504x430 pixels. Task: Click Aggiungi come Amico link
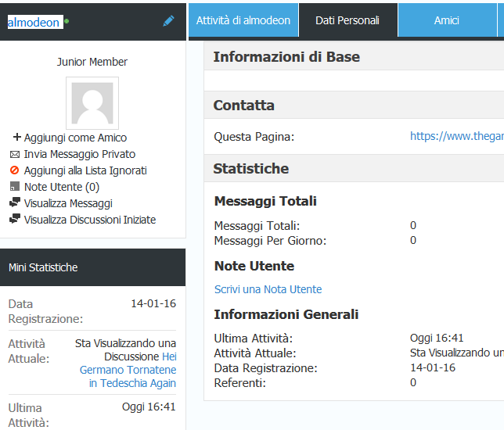click(x=76, y=138)
